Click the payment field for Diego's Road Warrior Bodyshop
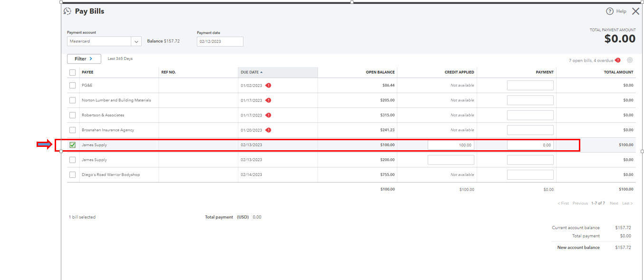This screenshot has width=644, height=280. (x=530, y=174)
